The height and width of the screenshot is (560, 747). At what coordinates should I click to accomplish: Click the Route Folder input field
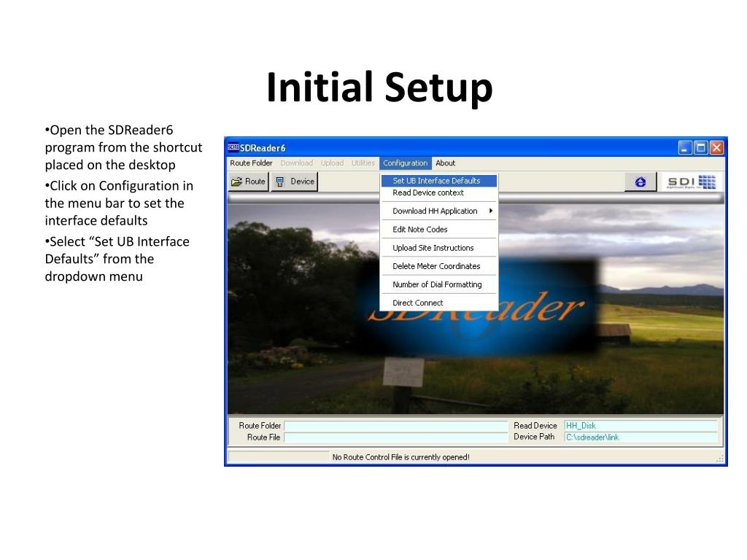(x=396, y=426)
